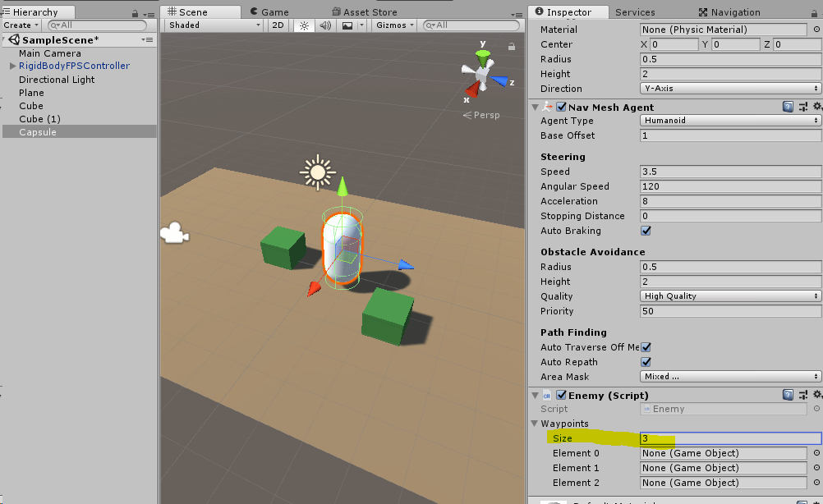Toggle Auto Traverse Off Mesh checkbox
Viewport: 823px width, 504px height.
coord(646,347)
